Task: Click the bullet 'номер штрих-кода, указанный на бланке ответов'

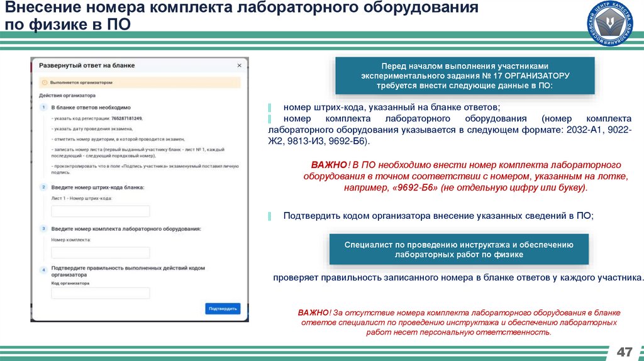Action: [x=391, y=108]
